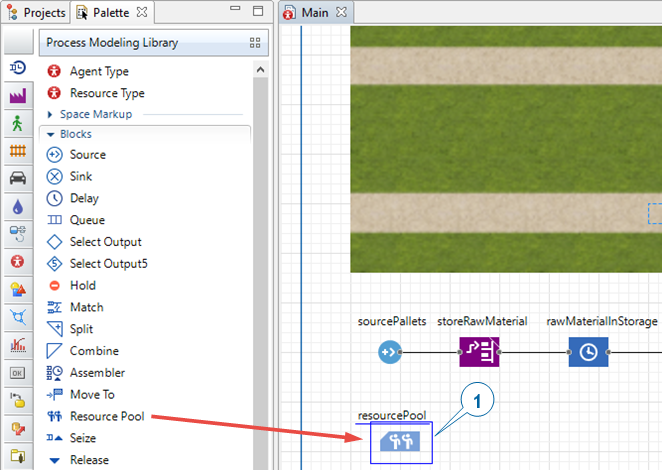Select the Seize block in palette
The width and height of the screenshot is (662, 470).
pos(71,438)
